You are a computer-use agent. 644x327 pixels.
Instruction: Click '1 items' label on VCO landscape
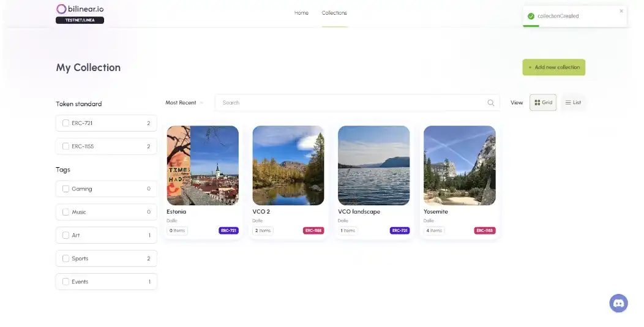tap(348, 230)
